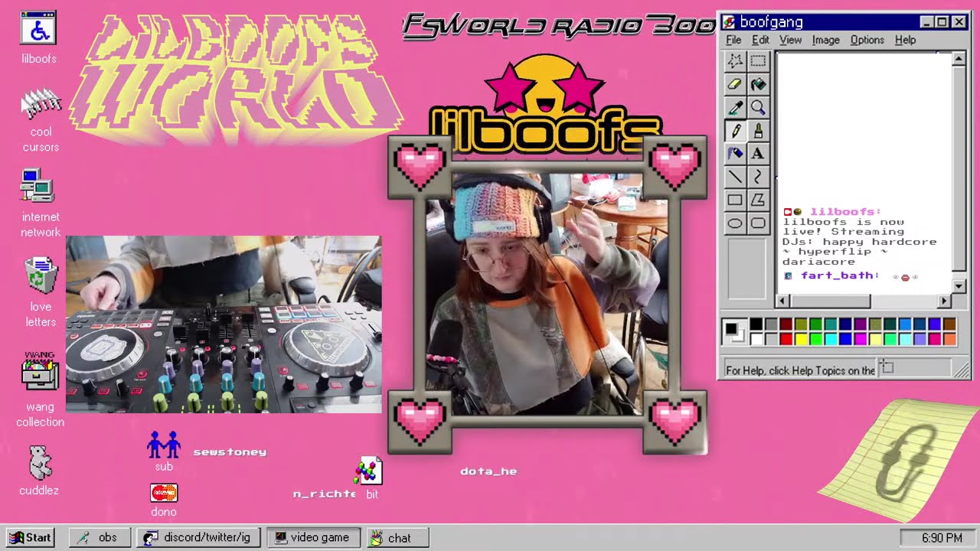Click the Start button
This screenshot has width=980, height=551.
pyautogui.click(x=31, y=538)
